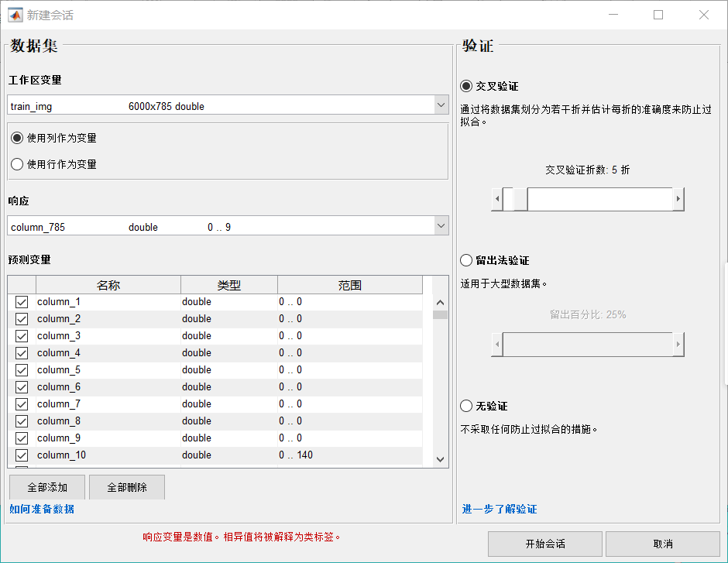The width and height of the screenshot is (728, 563).
Task: Click the 留出百分比 slider track
Action: click(x=588, y=345)
